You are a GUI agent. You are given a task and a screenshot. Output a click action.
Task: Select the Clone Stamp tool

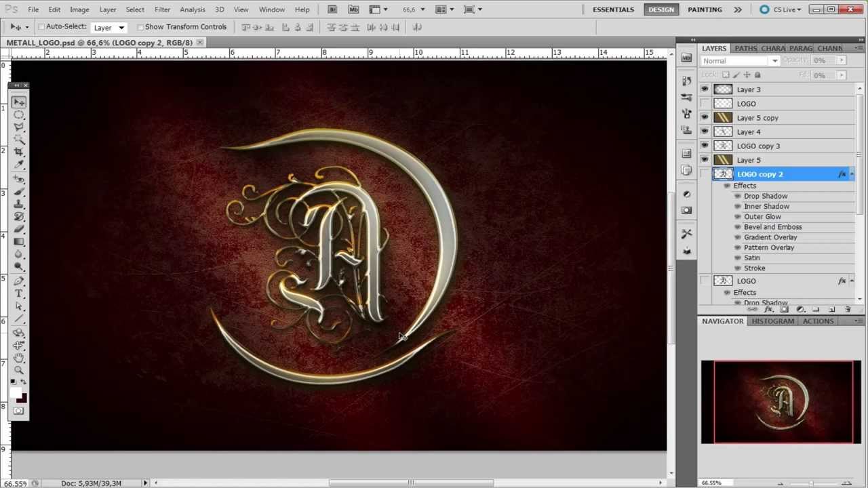pos(19,205)
